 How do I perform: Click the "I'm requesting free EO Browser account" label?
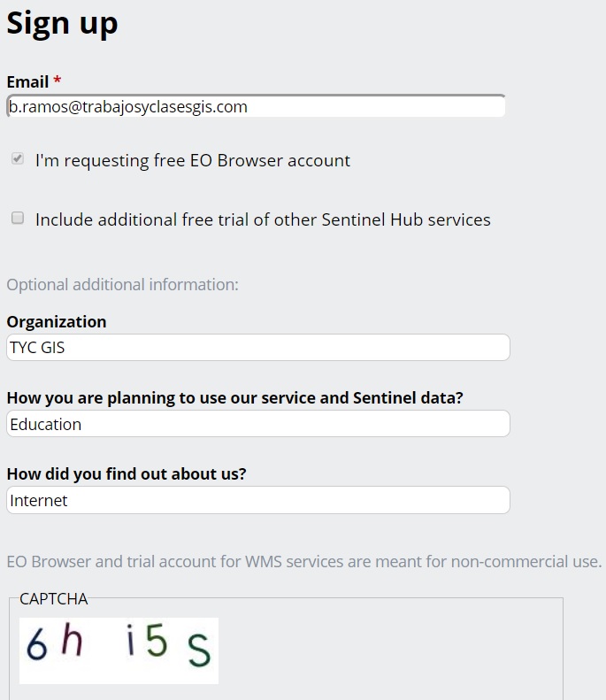(x=193, y=161)
